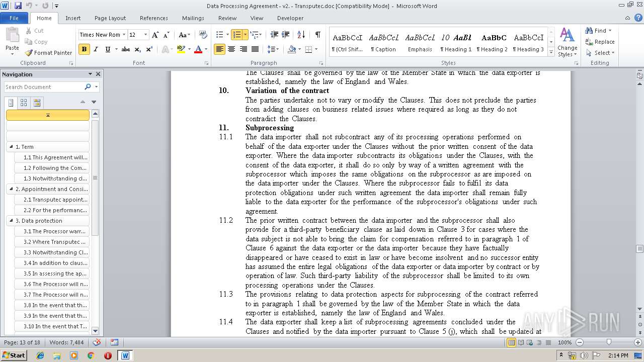The image size is (644, 362).
Task: Collapse the '2. Appointment and Consi...' heading
Action: pyautogui.click(x=11, y=189)
